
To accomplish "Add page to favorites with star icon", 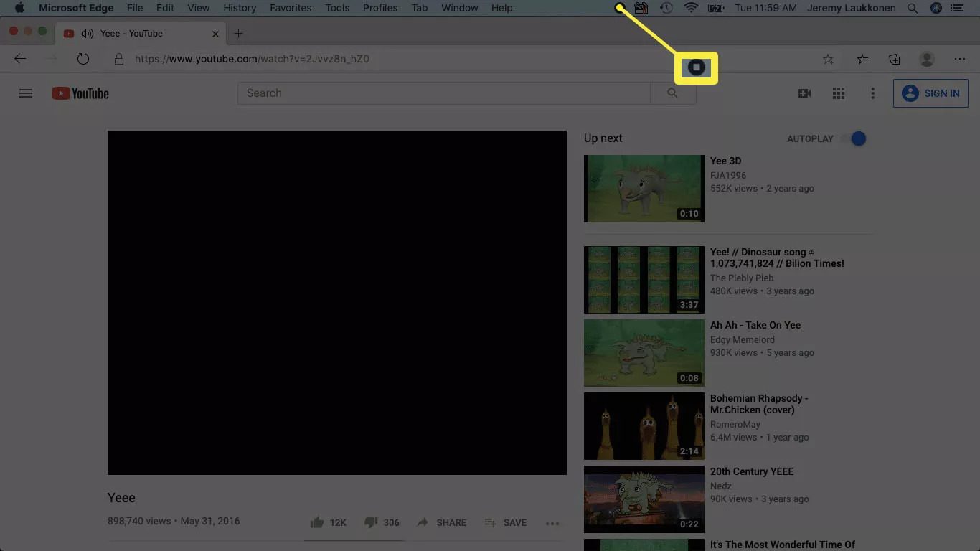I will (x=828, y=60).
